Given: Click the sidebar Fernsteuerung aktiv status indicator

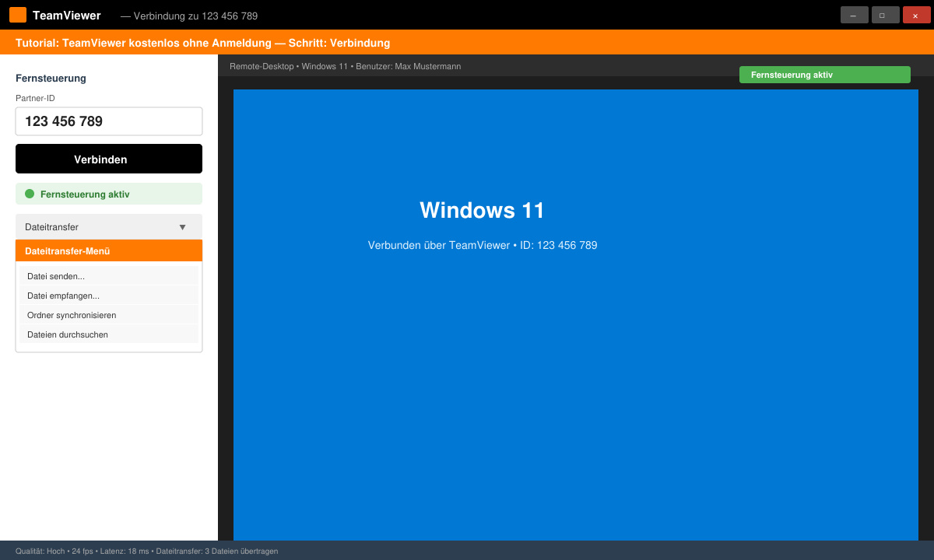Looking at the screenshot, I should point(109,194).
